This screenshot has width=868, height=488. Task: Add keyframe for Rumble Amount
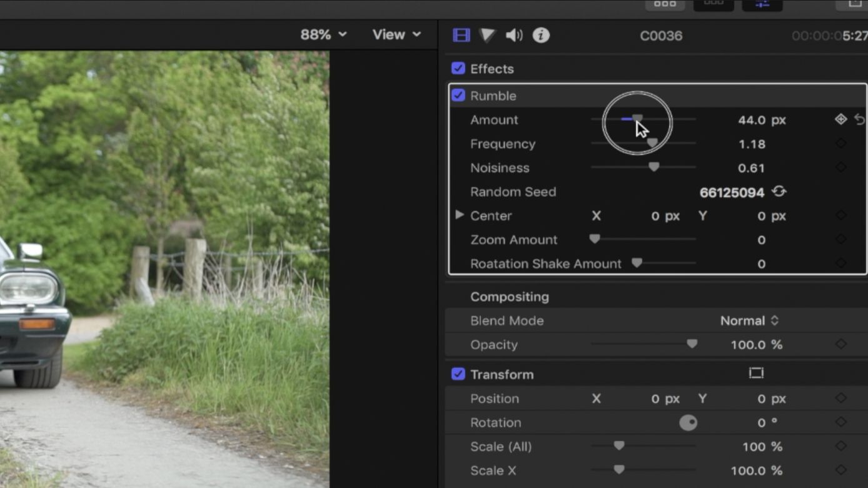(840, 119)
